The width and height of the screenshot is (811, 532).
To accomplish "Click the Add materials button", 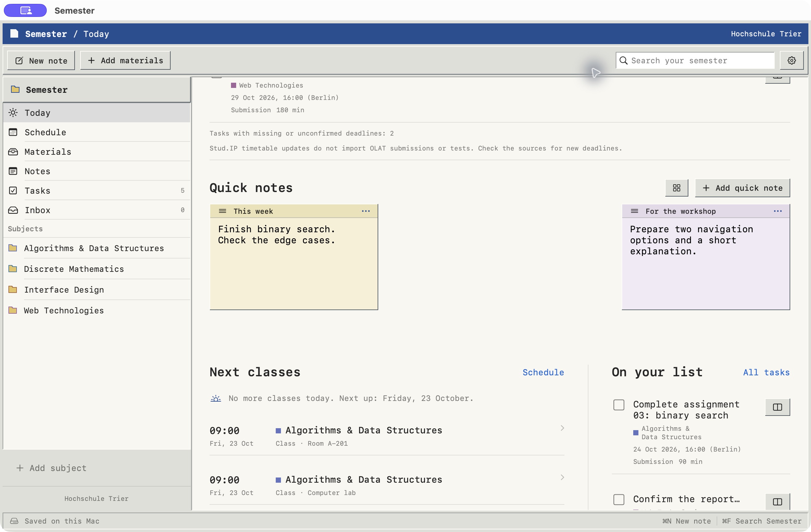I will click(126, 60).
